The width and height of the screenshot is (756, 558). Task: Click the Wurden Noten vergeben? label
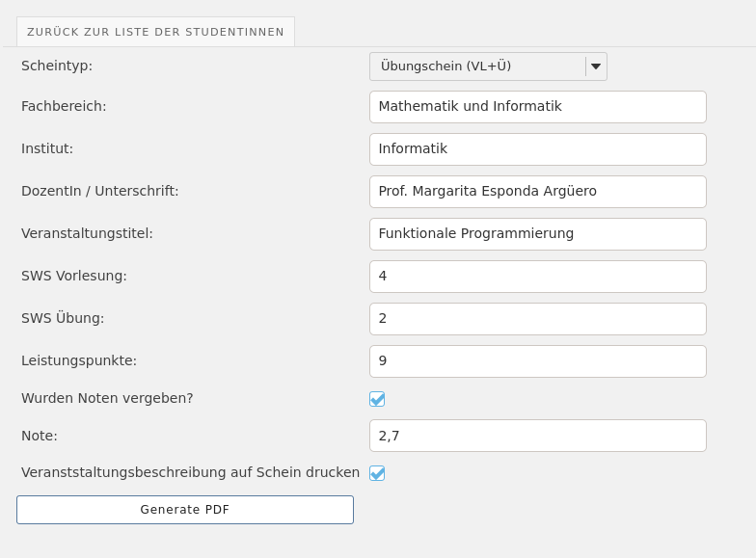[x=107, y=398]
